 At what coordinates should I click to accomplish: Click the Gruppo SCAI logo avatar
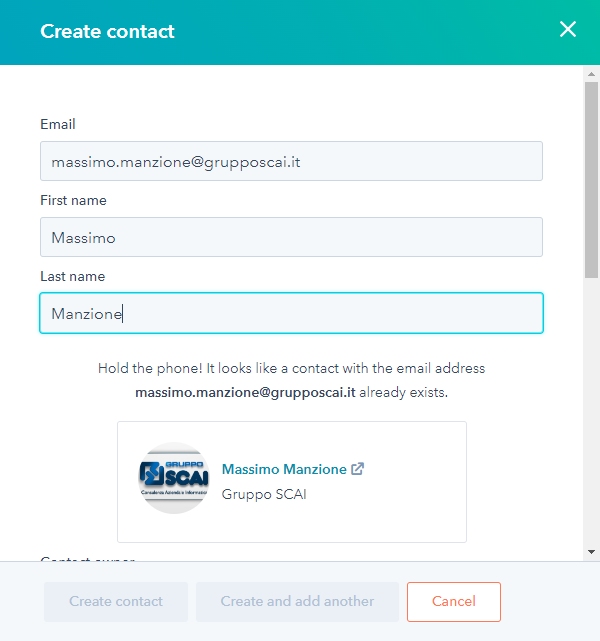(x=174, y=478)
